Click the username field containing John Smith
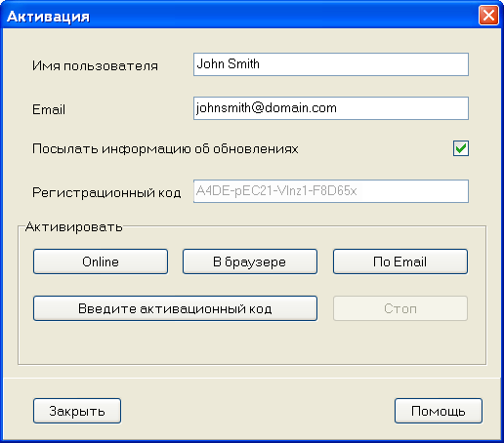This screenshot has height=443, width=504. coord(331,64)
